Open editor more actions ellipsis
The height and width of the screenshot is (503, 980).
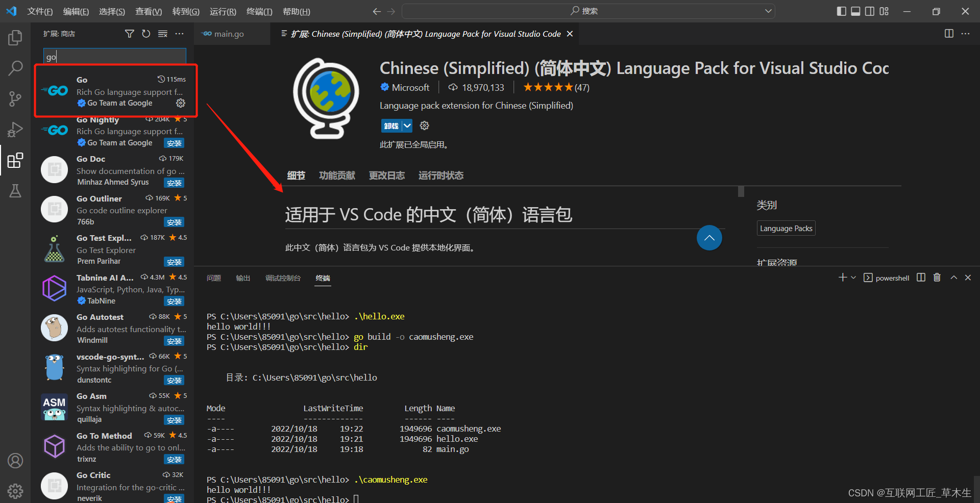pyautogui.click(x=965, y=34)
